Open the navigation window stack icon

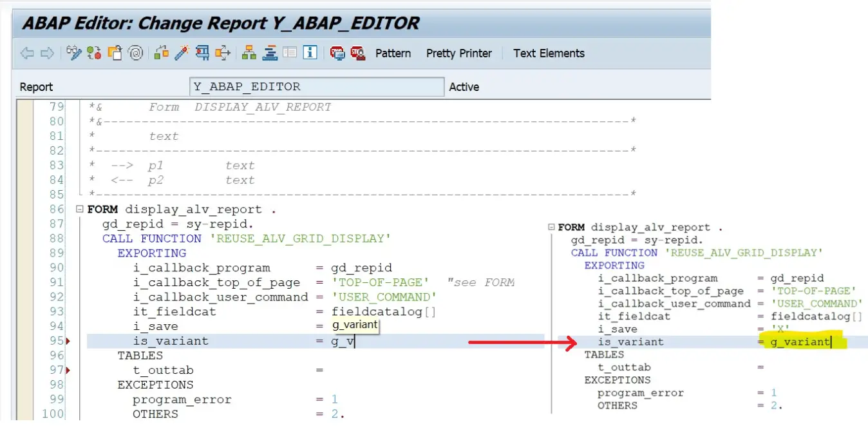coord(270,53)
